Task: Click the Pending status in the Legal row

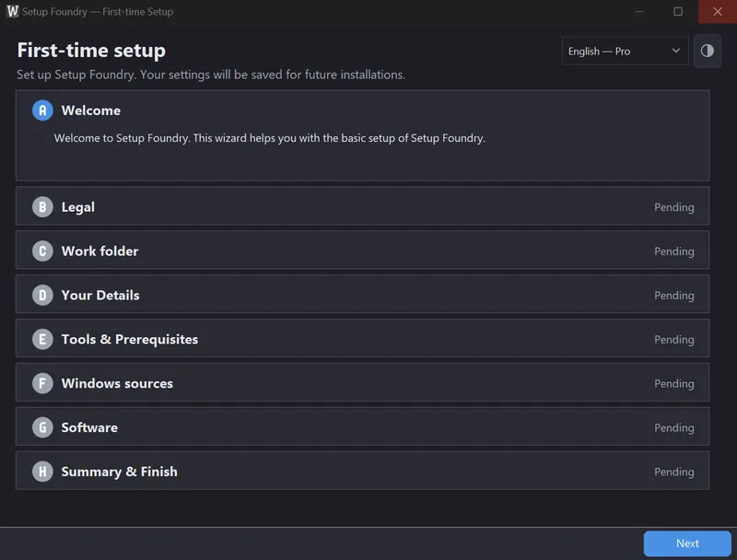Action: (673, 207)
